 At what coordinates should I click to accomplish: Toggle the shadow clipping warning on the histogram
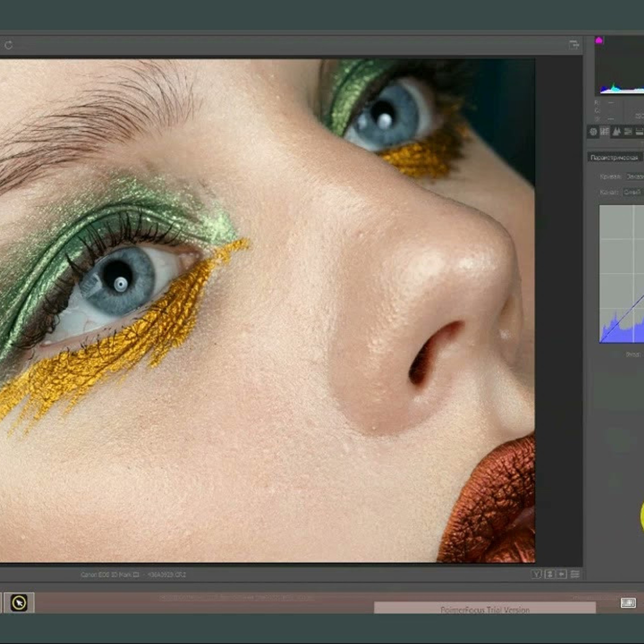pyautogui.click(x=599, y=39)
